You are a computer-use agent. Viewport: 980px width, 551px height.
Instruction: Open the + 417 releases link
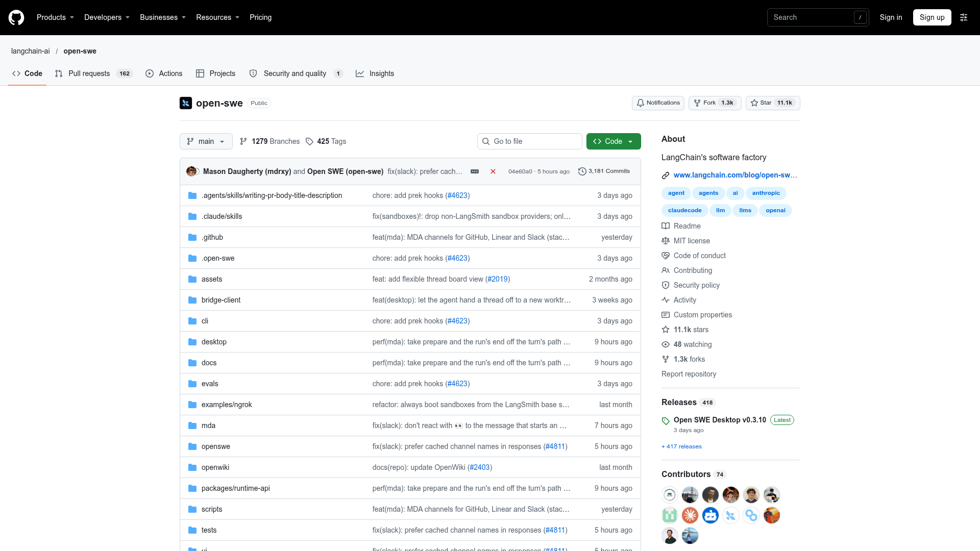(x=681, y=446)
